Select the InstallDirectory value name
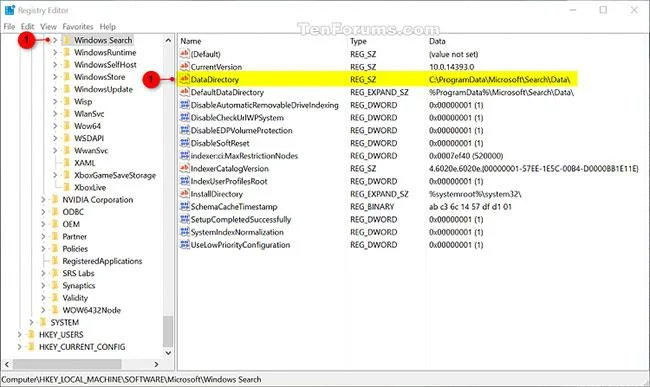 coord(216,194)
